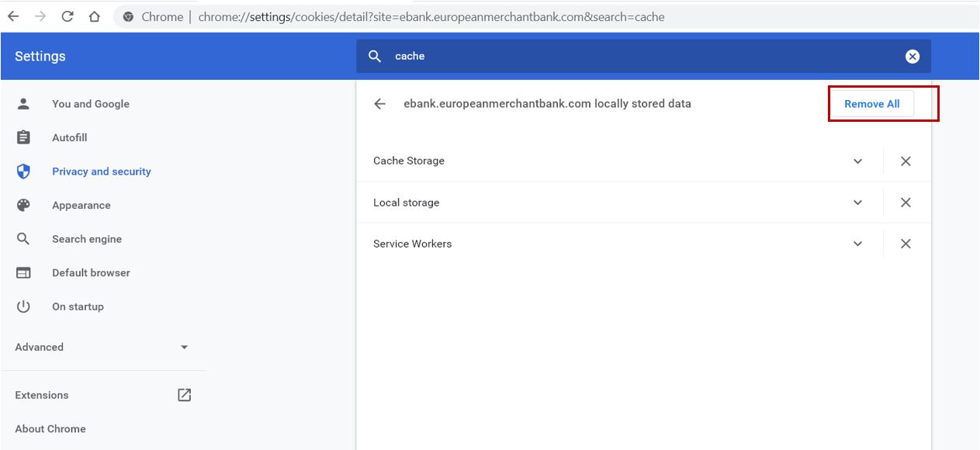Expand the Advanced section arrow
Image resolution: width=980 pixels, height=450 pixels.
184,348
